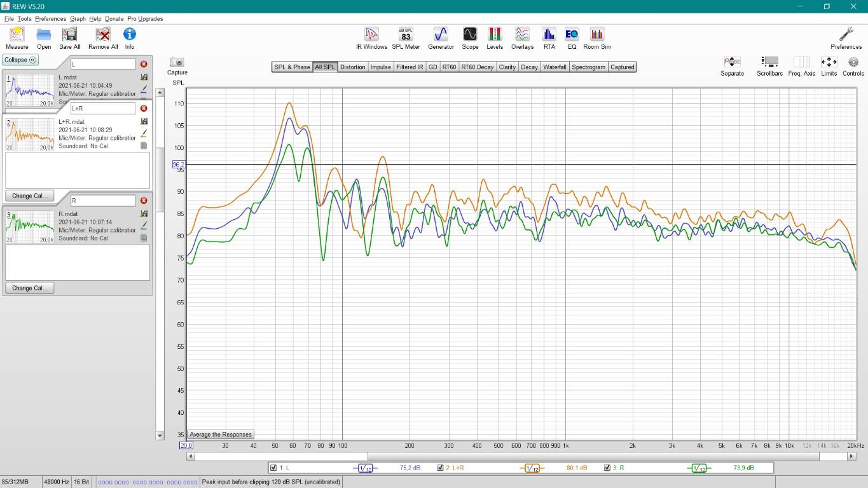Click the Separate traces icon
Image resolution: width=868 pixels, height=488 pixels.
tap(732, 66)
